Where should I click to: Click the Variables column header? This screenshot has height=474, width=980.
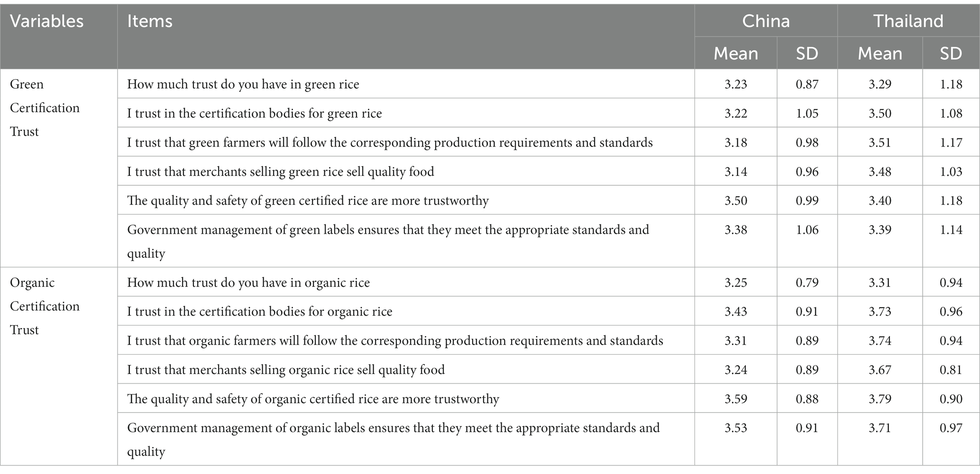pos(46,21)
